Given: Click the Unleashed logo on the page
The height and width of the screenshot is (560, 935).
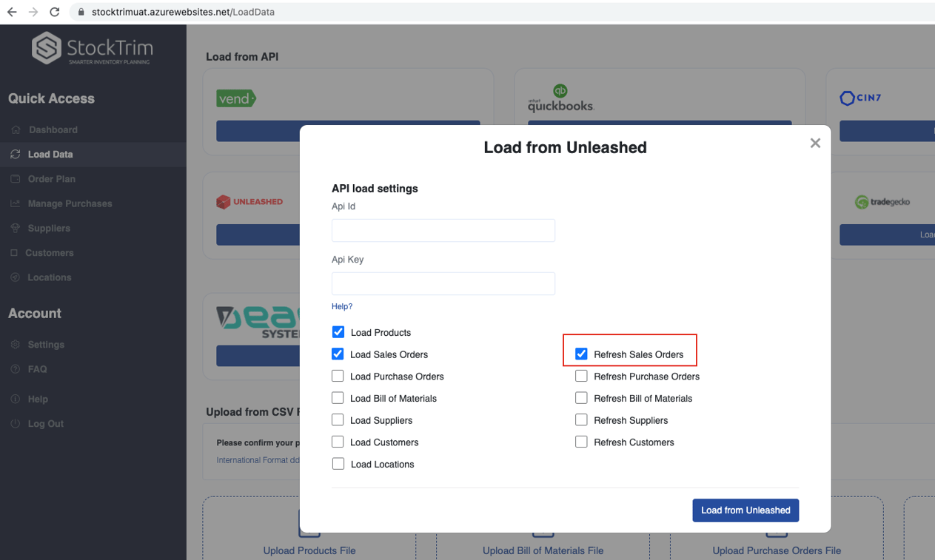Looking at the screenshot, I should click(x=249, y=201).
